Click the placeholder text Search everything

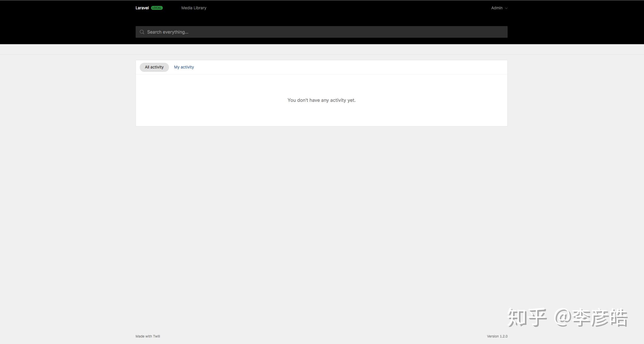click(x=168, y=32)
